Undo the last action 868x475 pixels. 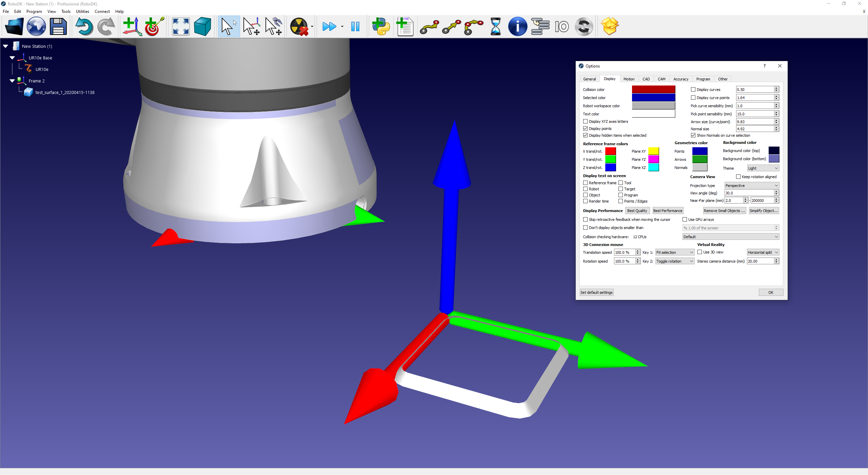tap(84, 26)
